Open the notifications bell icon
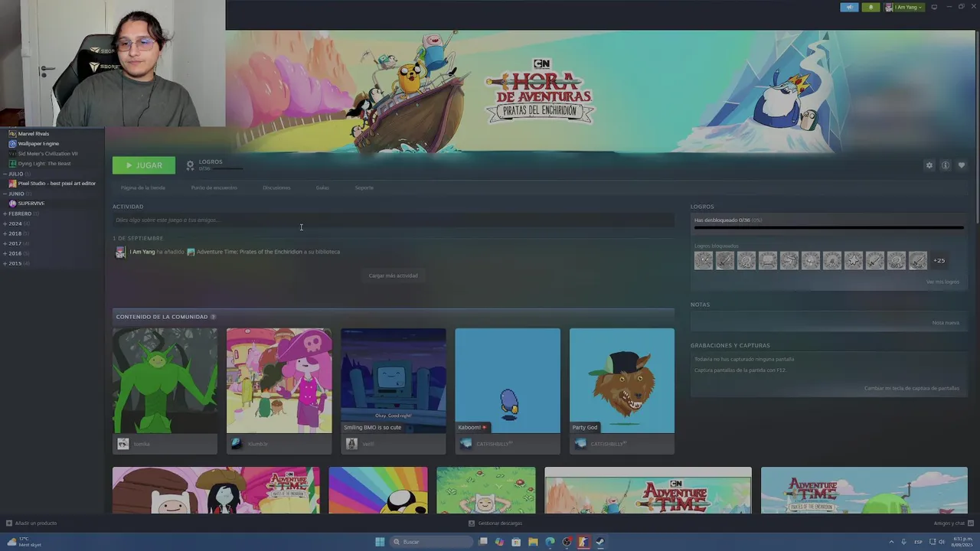The width and height of the screenshot is (980, 551). tap(871, 7)
